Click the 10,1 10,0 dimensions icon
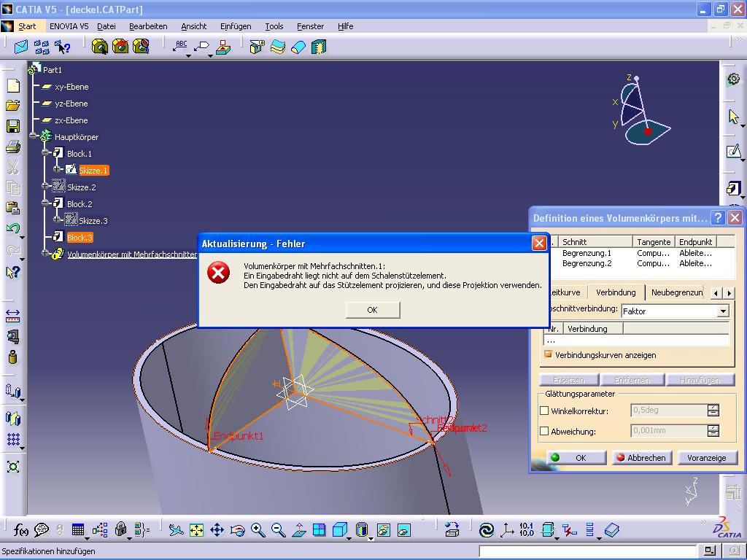 tap(527, 529)
